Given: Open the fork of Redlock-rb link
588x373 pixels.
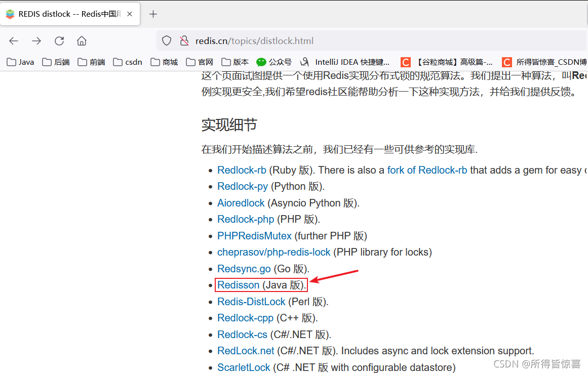Looking at the screenshot, I should pyautogui.click(x=427, y=170).
